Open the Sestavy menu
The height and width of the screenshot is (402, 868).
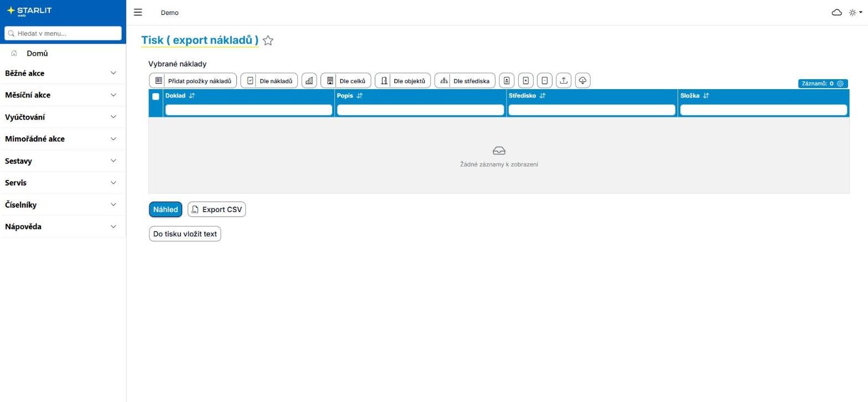[63, 161]
